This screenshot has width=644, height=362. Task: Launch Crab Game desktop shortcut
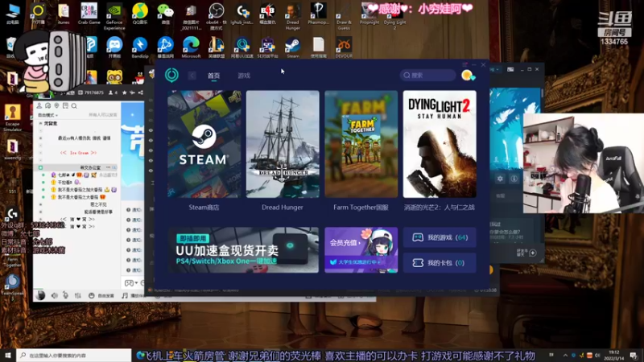[x=89, y=14]
